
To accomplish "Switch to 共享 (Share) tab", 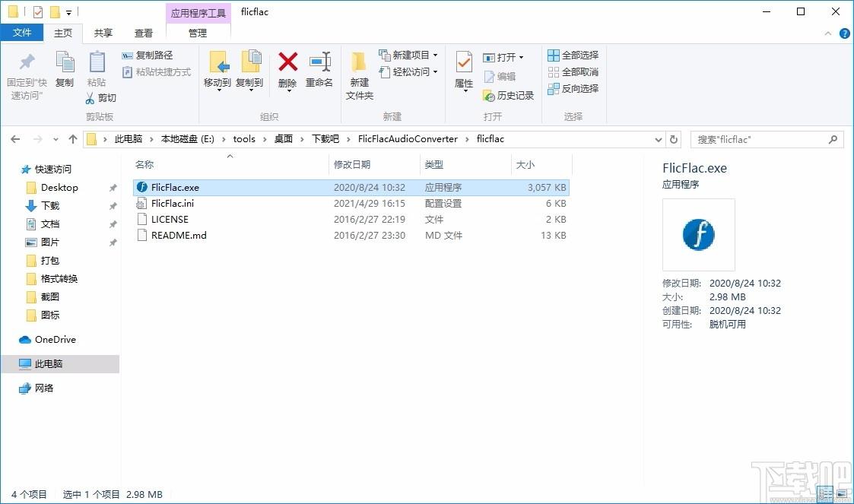I will click(103, 33).
